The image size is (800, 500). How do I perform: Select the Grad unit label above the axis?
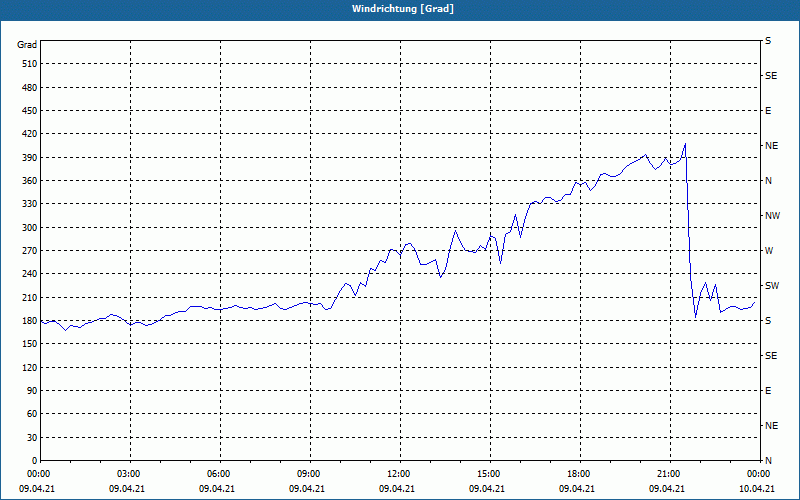click(27, 45)
